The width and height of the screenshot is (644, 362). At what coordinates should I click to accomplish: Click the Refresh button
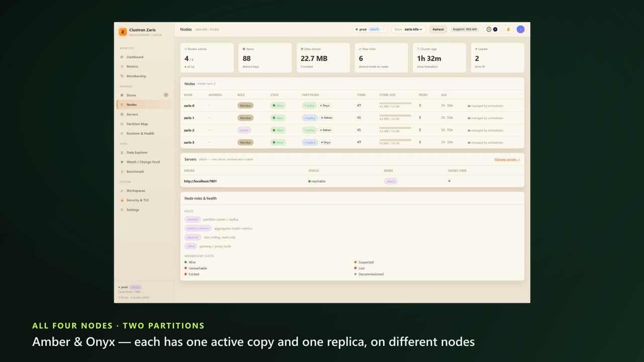438,29
